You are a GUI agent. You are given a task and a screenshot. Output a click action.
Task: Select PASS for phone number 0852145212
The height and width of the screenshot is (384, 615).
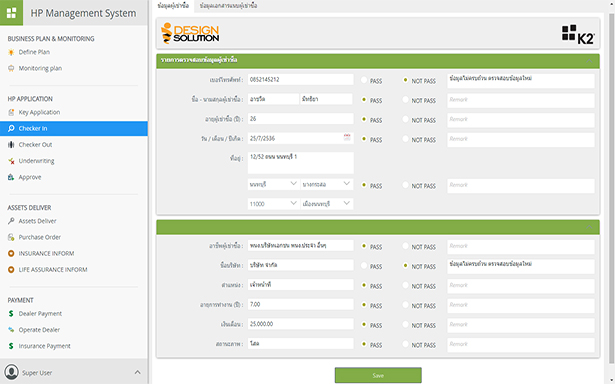(x=364, y=80)
